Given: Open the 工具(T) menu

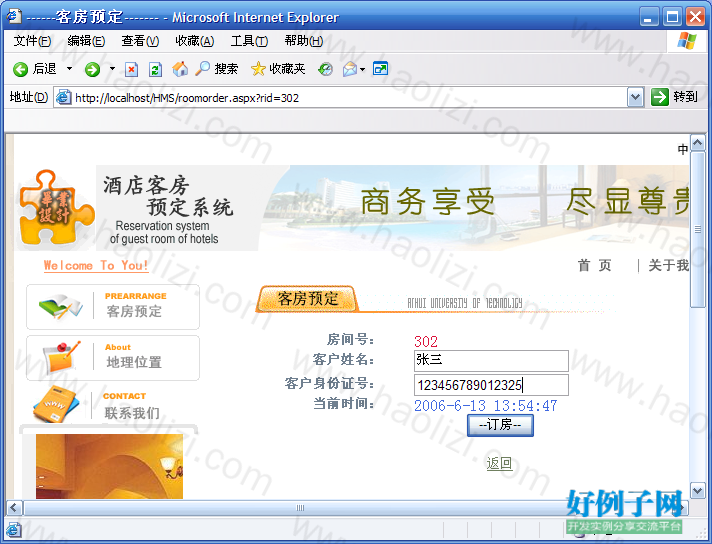Looking at the screenshot, I should [x=249, y=41].
